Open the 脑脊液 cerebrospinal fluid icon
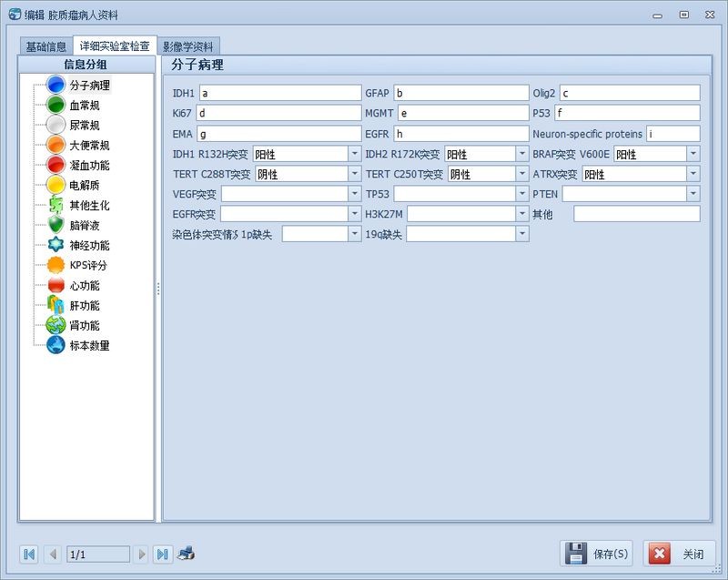The width and height of the screenshot is (728, 580). point(56,227)
